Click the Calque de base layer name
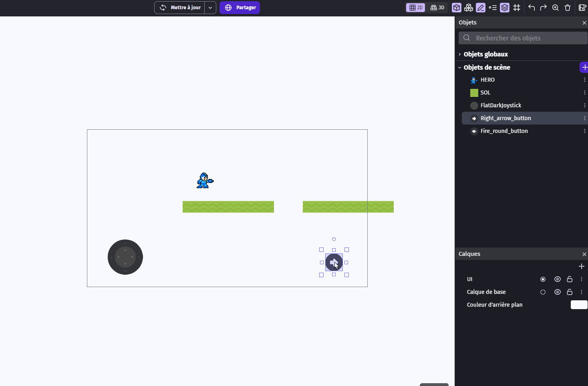Screen dimensions: 588x386 [486, 292]
